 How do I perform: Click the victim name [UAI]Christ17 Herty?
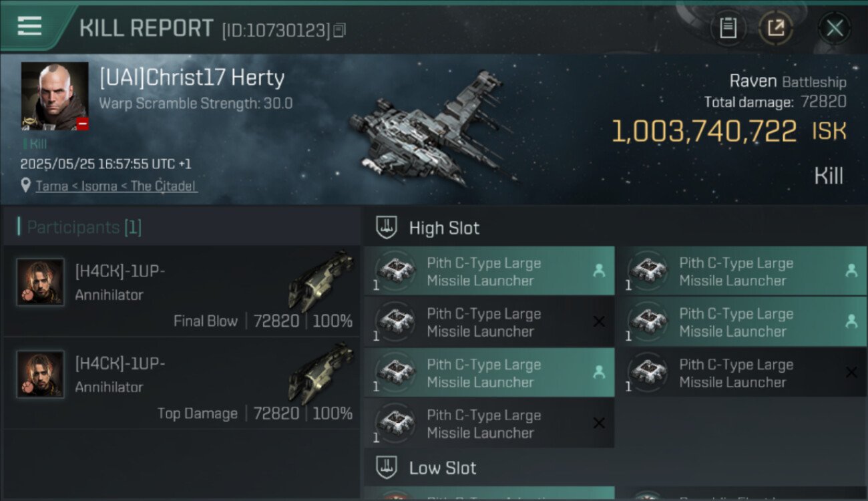tap(192, 78)
